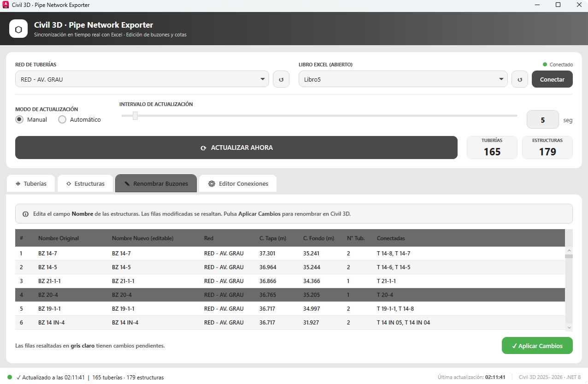Click cell value 35.244 in row 2

coord(312,267)
